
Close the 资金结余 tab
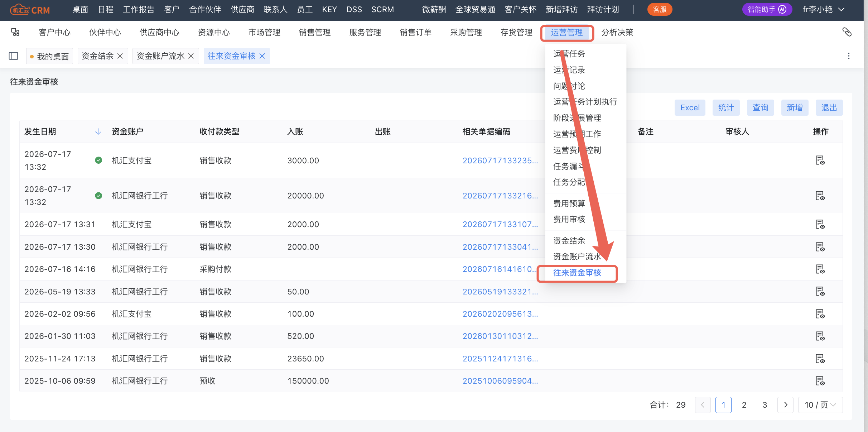point(120,56)
